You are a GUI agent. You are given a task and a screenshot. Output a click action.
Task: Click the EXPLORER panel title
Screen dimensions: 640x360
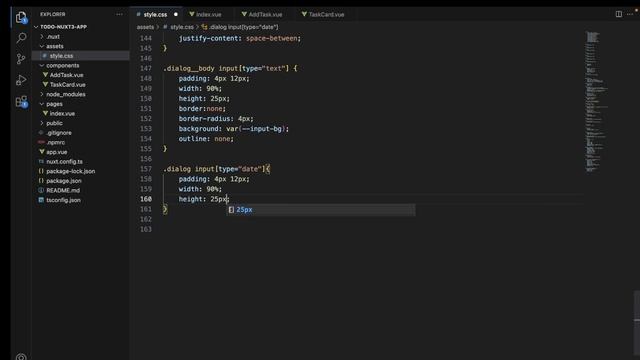[x=53, y=14]
